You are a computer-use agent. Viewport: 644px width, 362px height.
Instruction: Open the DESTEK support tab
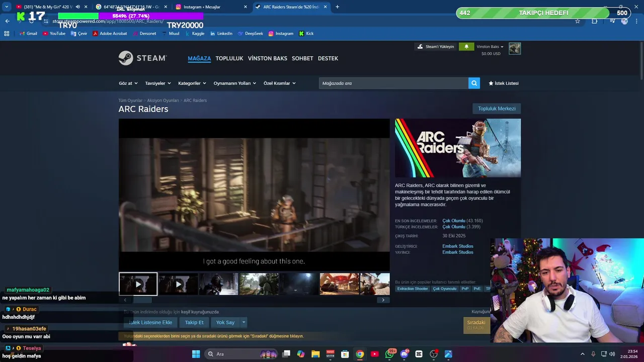pos(328,58)
